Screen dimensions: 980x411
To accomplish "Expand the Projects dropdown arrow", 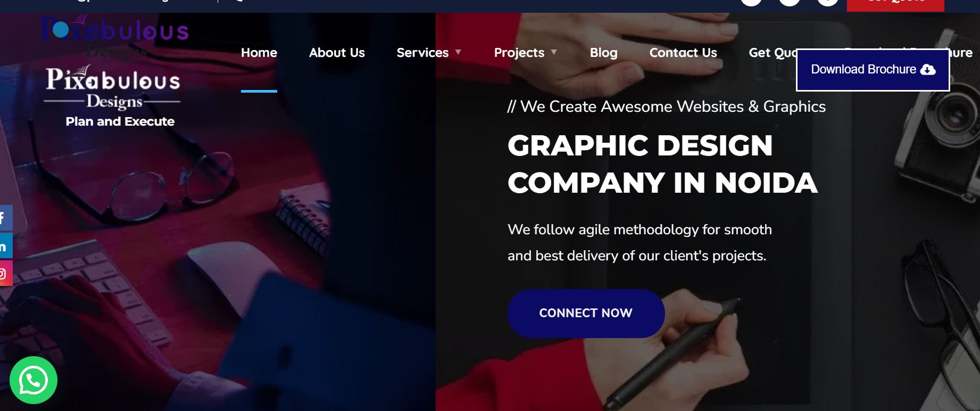I will [554, 52].
